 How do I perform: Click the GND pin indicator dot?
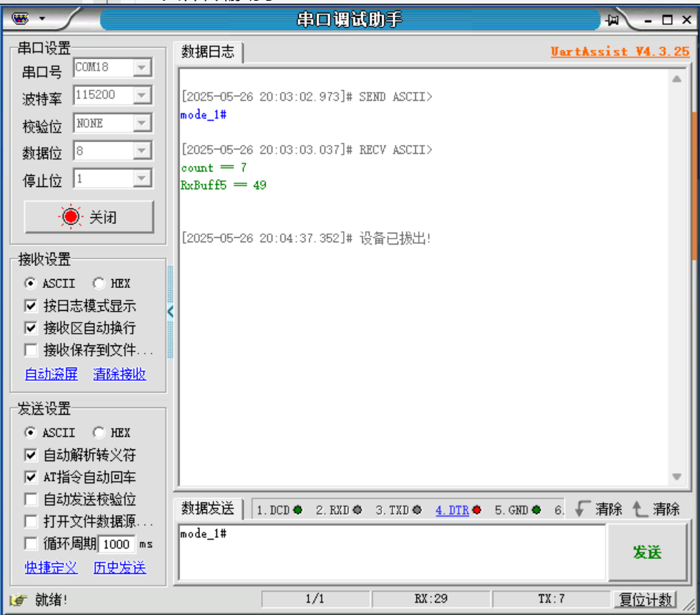(x=536, y=508)
